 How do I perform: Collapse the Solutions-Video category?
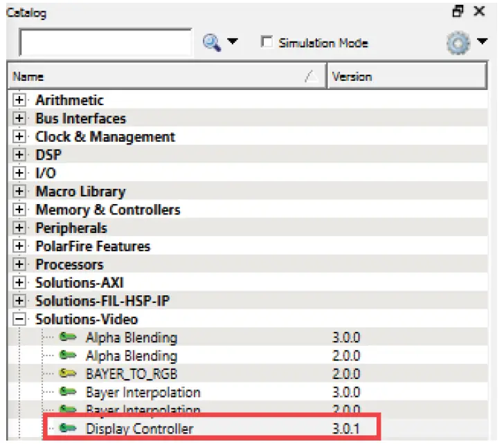tap(19, 320)
